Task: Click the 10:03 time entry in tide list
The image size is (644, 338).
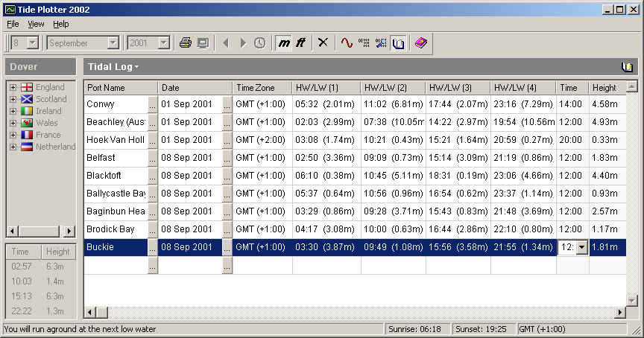Action: click(x=22, y=281)
